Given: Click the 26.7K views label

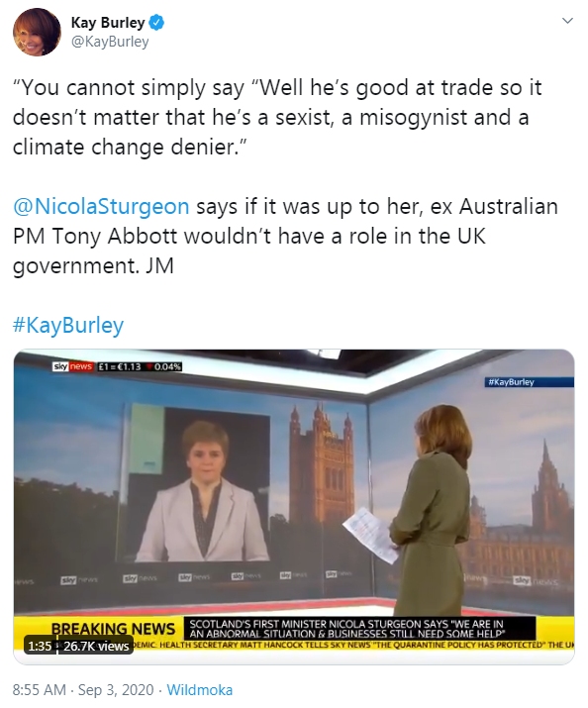Looking at the screenshot, I should pos(96,647).
